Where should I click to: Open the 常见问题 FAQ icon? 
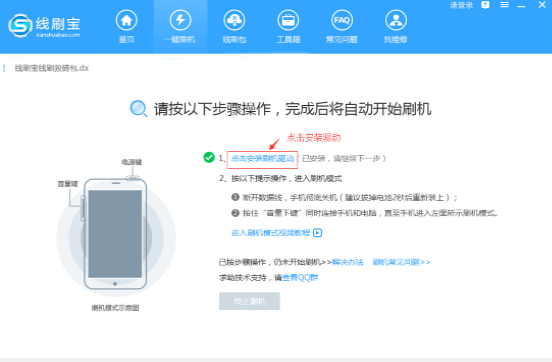coord(342,20)
